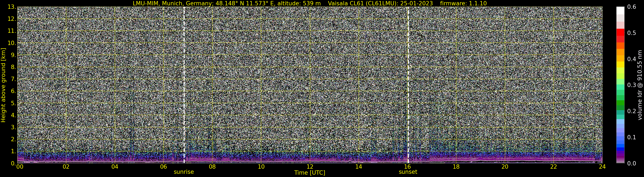Click the 24 UTC time tick label
This screenshot has width=644, height=177.
tap(602, 167)
